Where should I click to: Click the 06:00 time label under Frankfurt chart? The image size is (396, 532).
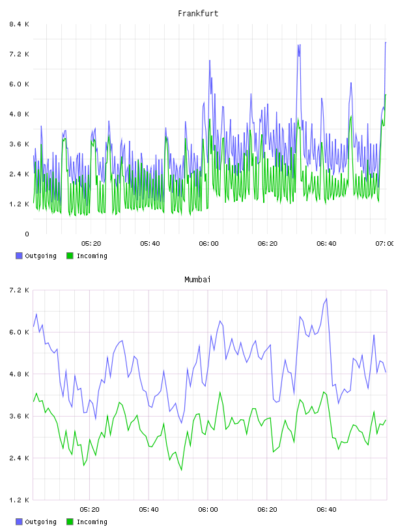(209, 244)
